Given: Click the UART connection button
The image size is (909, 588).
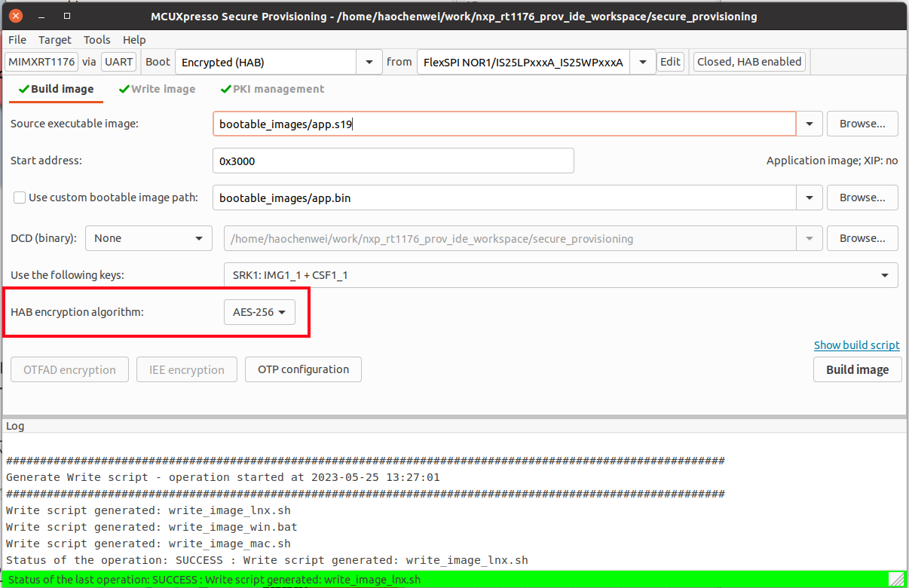Looking at the screenshot, I should pos(118,62).
